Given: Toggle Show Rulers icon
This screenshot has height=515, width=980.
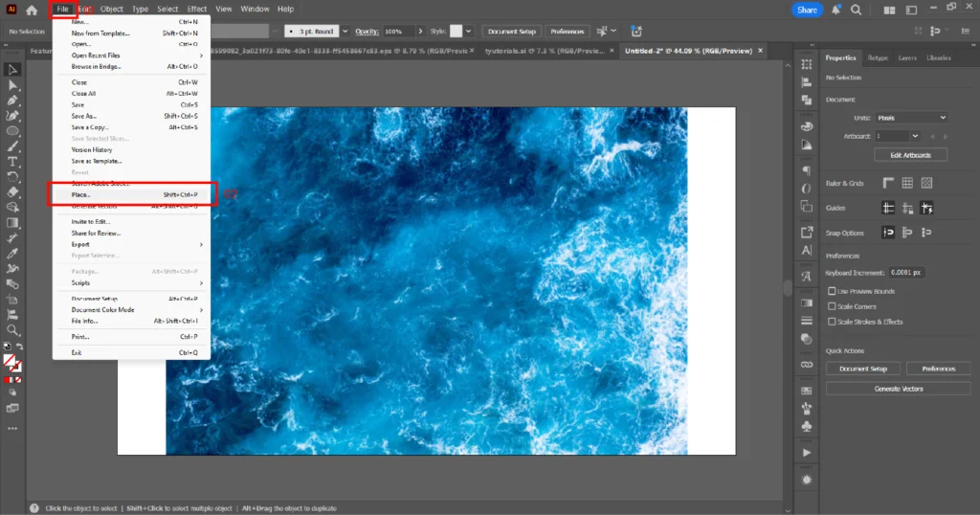Looking at the screenshot, I should click(888, 183).
